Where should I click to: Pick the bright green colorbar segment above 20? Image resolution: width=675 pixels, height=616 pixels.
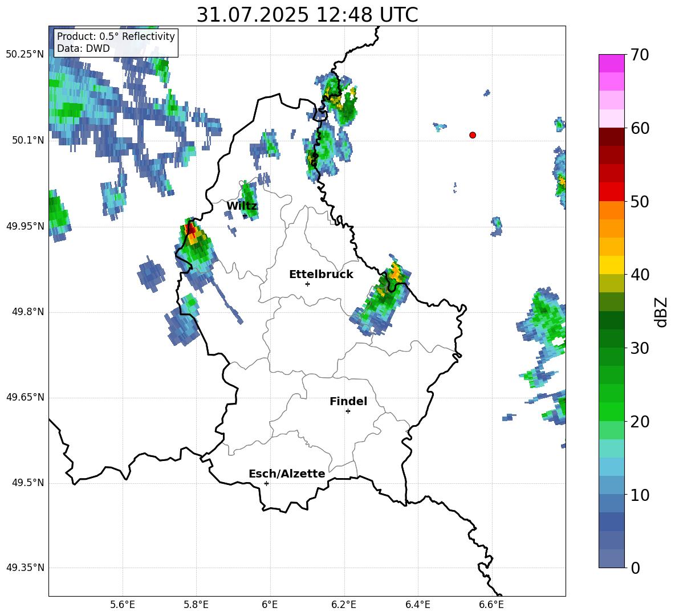tap(611, 411)
